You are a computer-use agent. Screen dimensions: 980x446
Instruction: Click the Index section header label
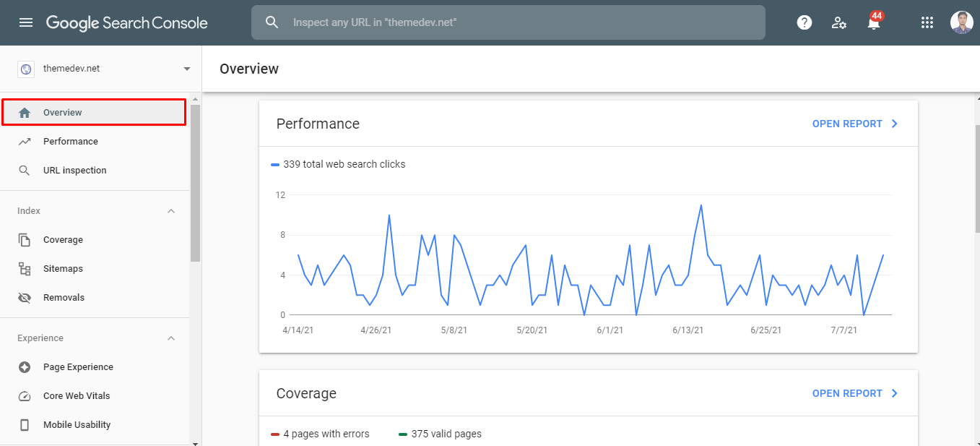[x=29, y=211]
